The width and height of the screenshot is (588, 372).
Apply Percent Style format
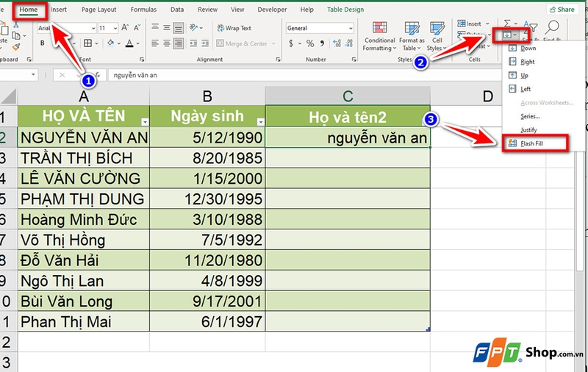(310, 43)
